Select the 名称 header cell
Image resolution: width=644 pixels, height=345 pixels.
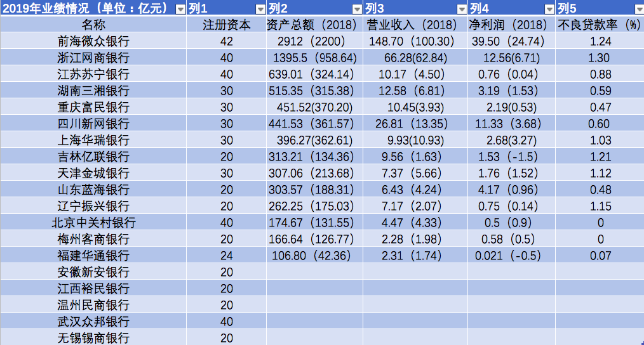pos(93,25)
